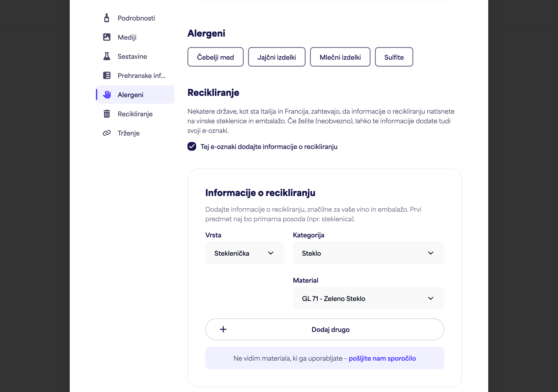Screen dimensions: 558x392
Task: Toggle the Mlečni izdelki allergen chip
Action: tap(340, 57)
